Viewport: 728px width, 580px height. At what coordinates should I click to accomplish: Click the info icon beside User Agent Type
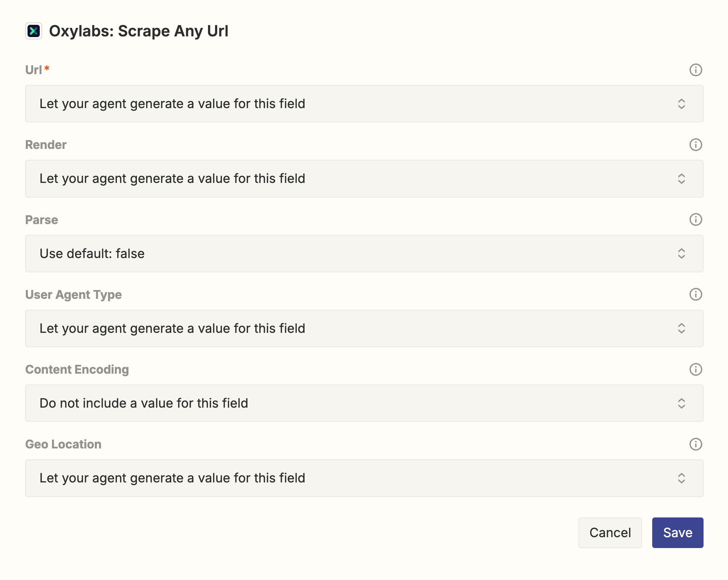pyautogui.click(x=695, y=294)
